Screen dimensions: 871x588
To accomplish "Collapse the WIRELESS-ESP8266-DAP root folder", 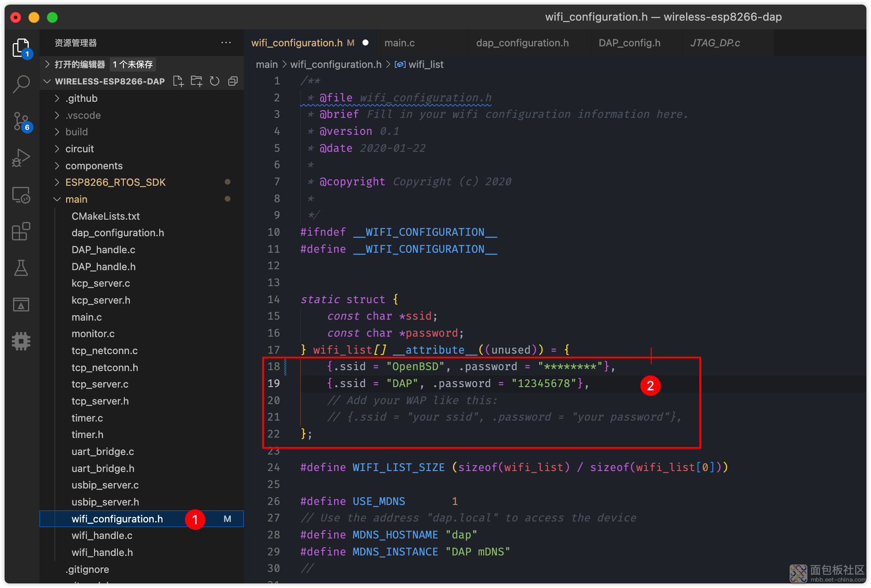I will pos(47,81).
